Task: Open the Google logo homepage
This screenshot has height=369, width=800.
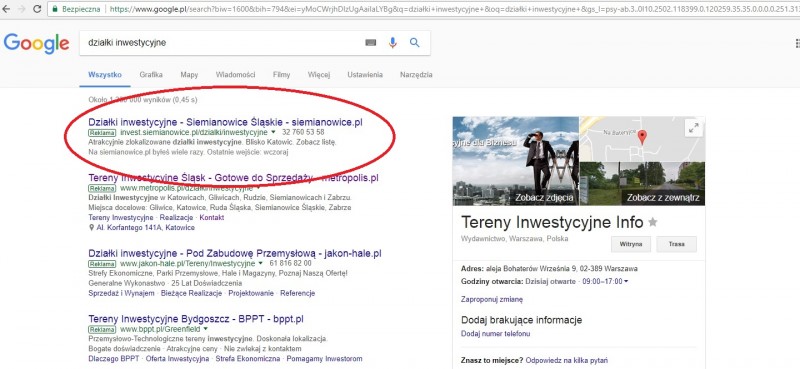Action: point(36,44)
